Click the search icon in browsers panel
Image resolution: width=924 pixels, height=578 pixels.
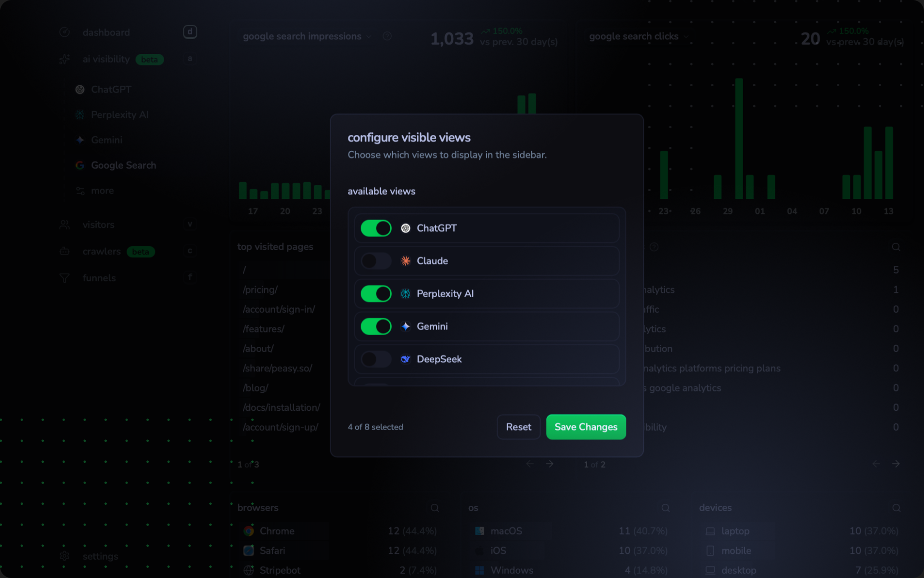[435, 508]
